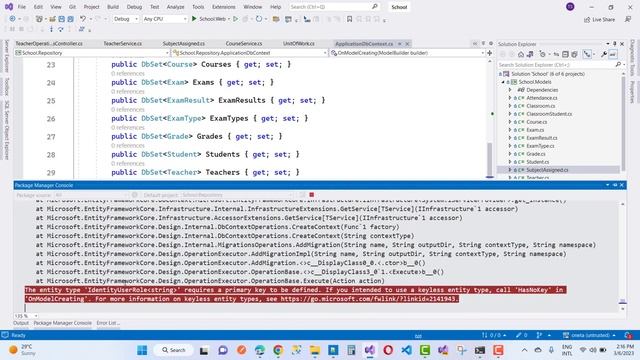This screenshot has height=360, width=640.
Task: Open VS Code from the taskbar
Action: point(406,350)
